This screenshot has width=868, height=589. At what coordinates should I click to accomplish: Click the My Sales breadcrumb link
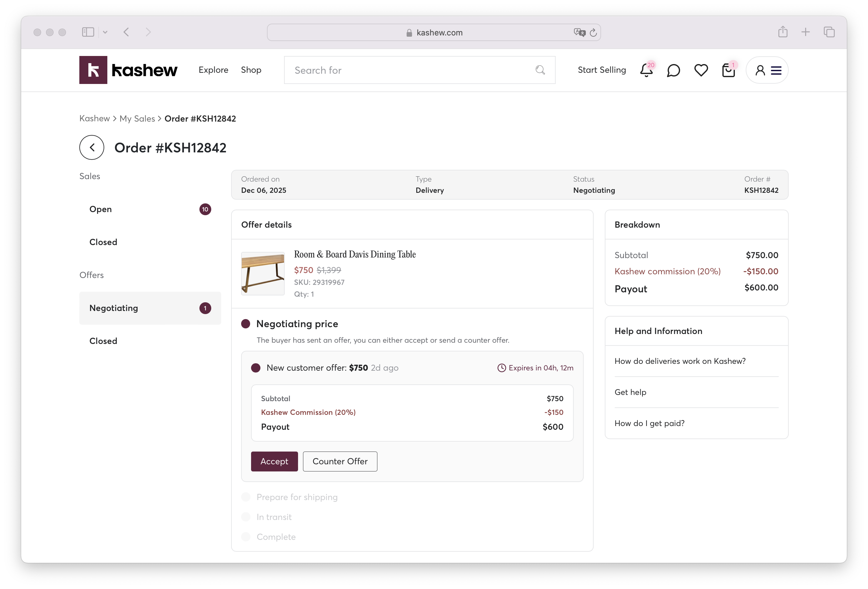(137, 119)
